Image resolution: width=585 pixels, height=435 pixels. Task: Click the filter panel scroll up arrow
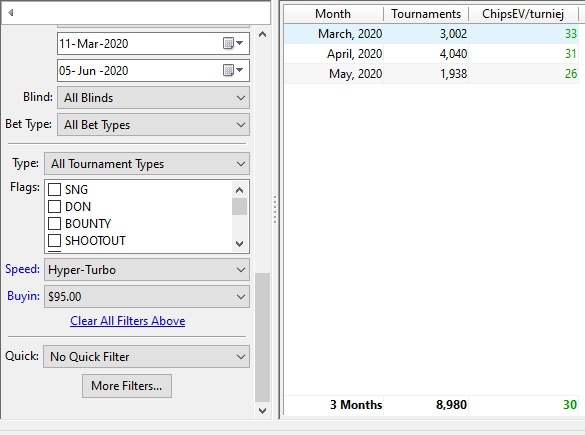point(263,34)
